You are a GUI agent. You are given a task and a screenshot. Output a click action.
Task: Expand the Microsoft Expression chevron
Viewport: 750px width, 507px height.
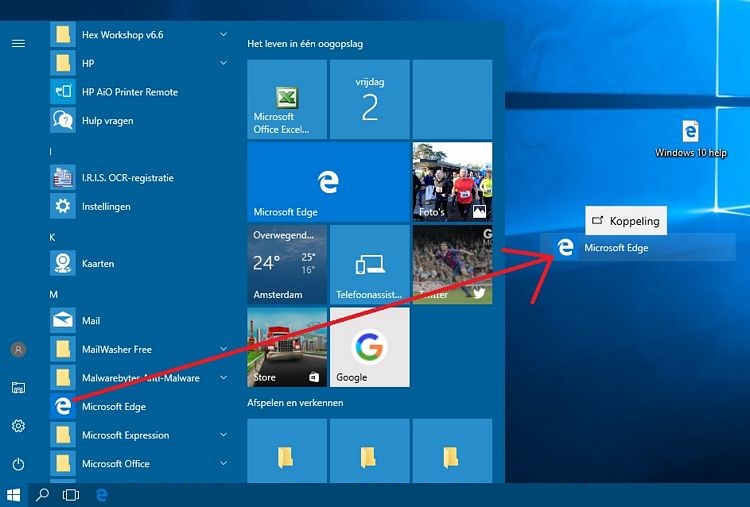223,435
